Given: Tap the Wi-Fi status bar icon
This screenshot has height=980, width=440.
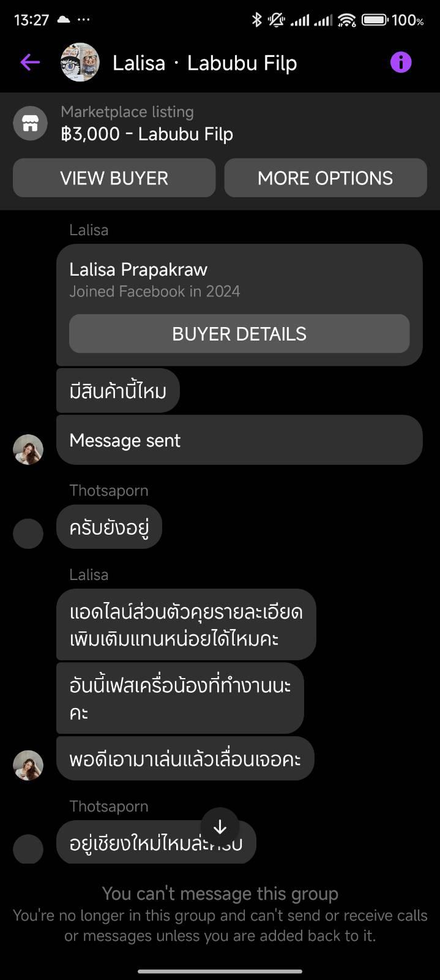Looking at the screenshot, I should (347, 20).
